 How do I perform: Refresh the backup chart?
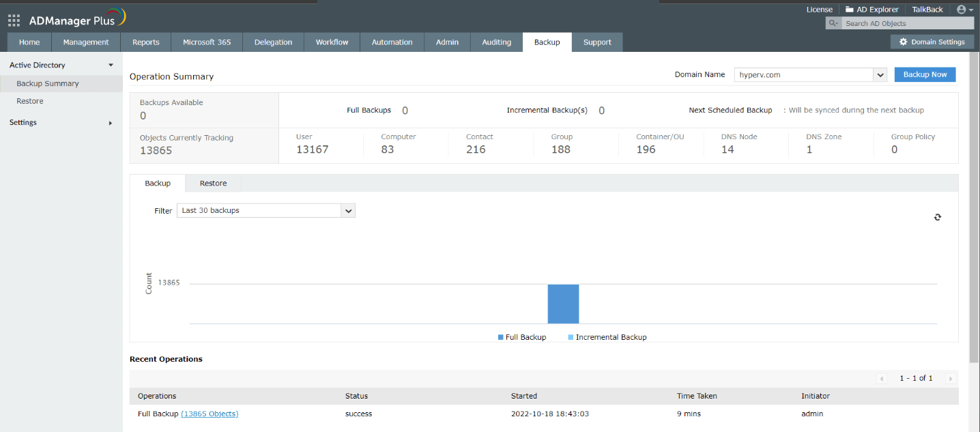[937, 217]
